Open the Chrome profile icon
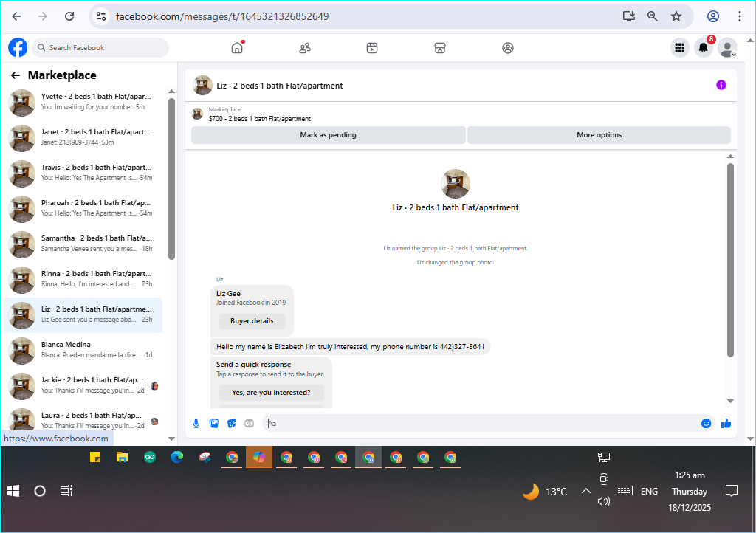Screen dimensions: 756x533 click(x=713, y=16)
